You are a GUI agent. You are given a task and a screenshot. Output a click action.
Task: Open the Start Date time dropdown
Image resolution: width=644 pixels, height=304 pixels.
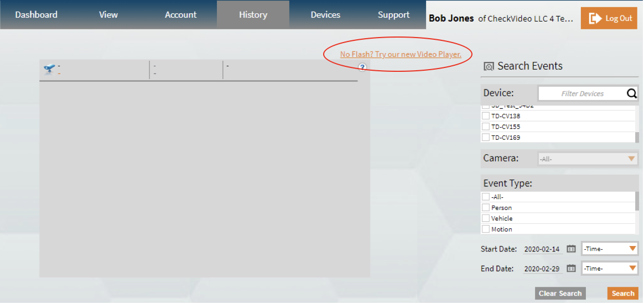pyautogui.click(x=610, y=249)
